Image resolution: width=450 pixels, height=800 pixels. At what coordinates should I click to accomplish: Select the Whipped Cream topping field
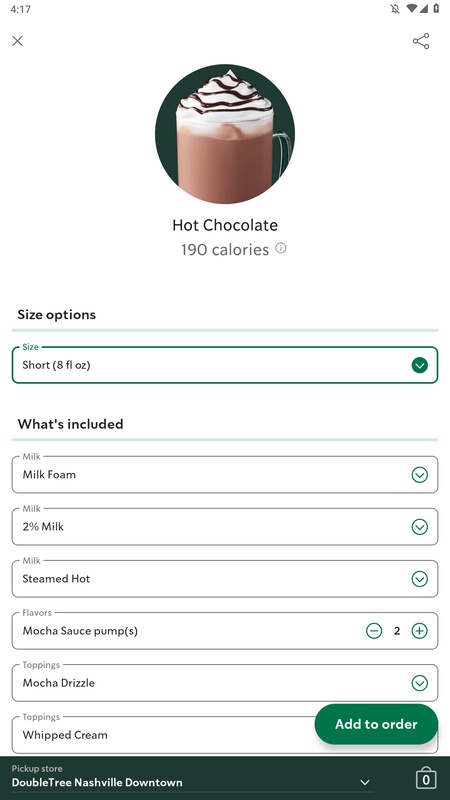[163, 735]
